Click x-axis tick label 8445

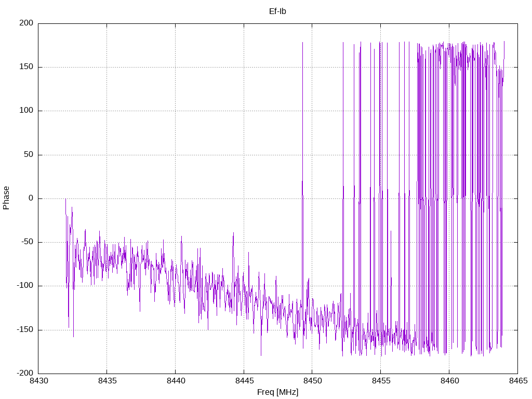(x=244, y=381)
